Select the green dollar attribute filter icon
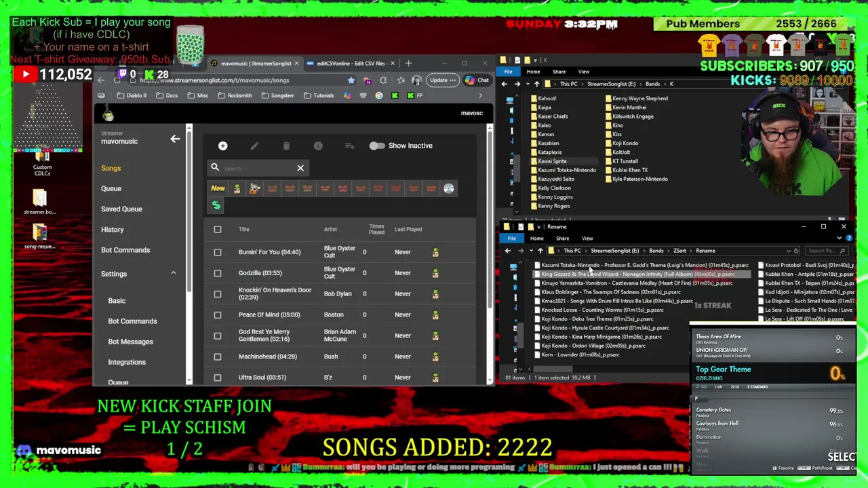The height and width of the screenshot is (488, 868). 216,205
